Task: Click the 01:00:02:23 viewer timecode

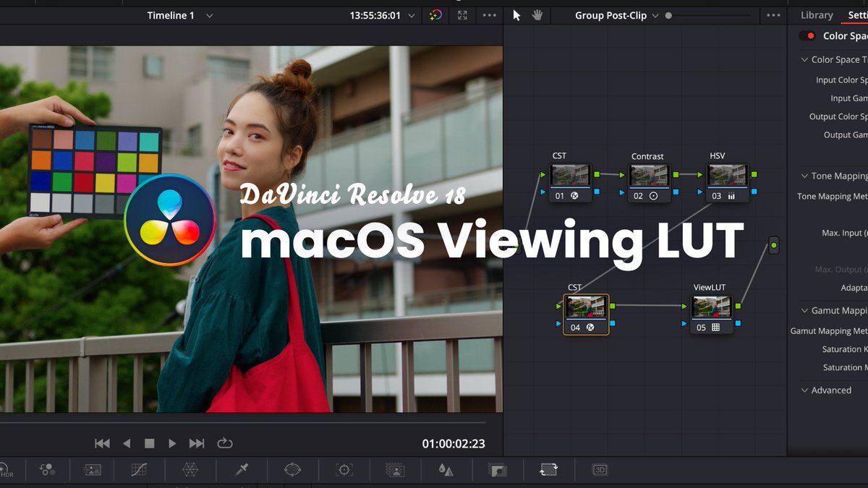Action: (x=454, y=444)
